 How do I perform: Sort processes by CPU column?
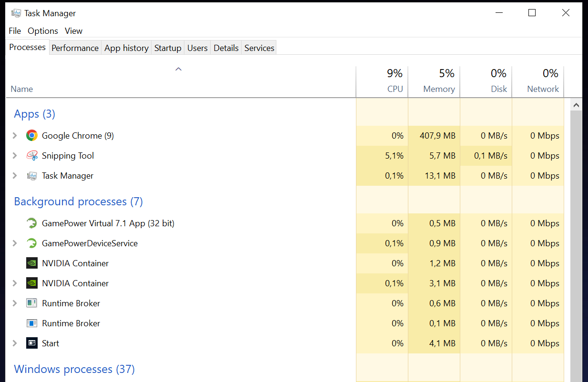382,82
